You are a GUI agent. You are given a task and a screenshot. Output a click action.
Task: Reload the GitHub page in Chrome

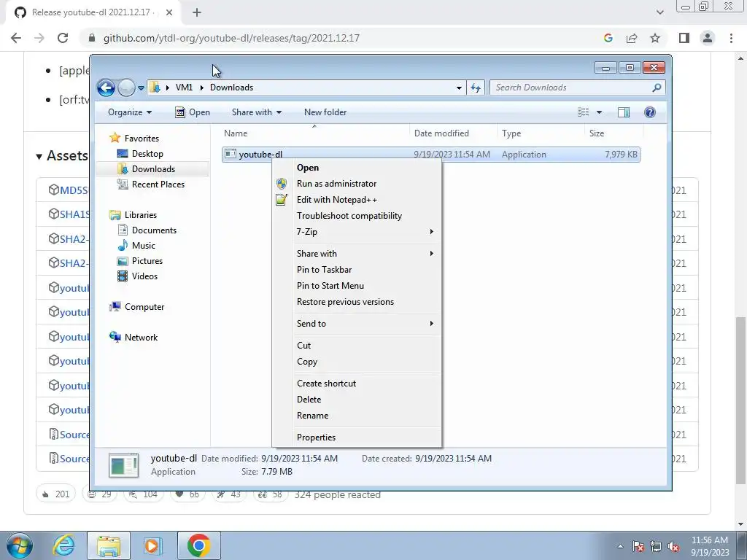[x=63, y=38]
